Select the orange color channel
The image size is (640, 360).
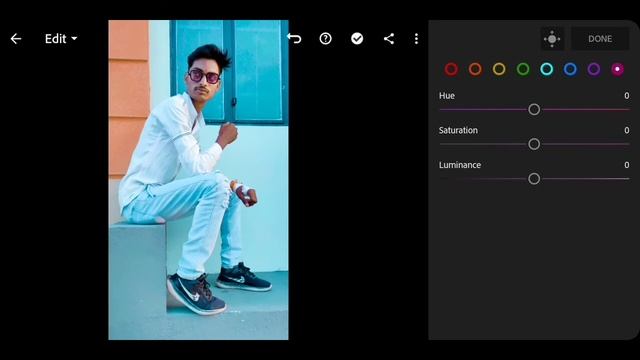[x=475, y=69]
